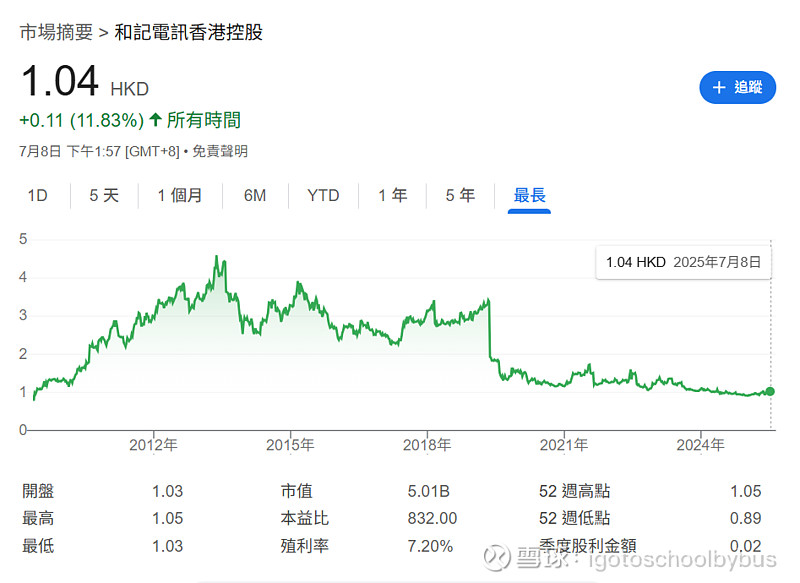Click the 和記電訊香港控股 stock title
The image size is (800, 583).
coord(188,32)
